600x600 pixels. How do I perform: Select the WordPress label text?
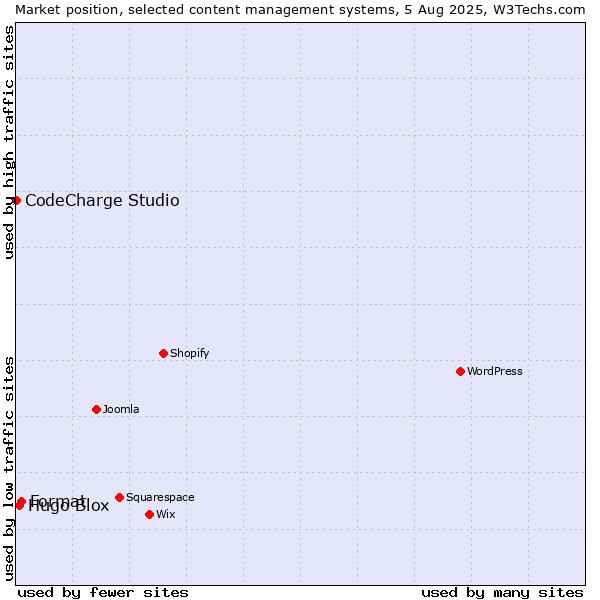click(494, 371)
